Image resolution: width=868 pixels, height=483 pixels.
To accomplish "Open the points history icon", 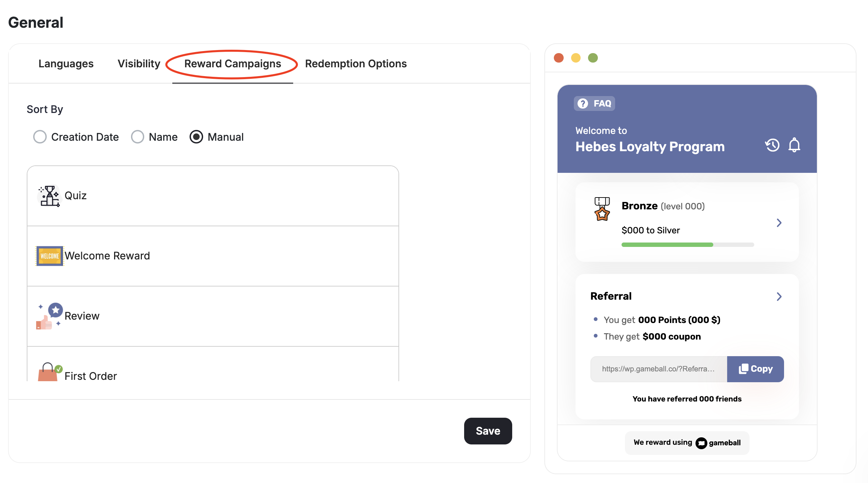I will click(772, 145).
